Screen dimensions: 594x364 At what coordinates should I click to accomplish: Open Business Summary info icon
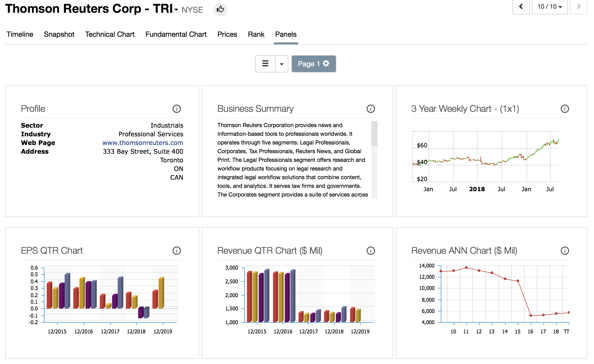371,109
